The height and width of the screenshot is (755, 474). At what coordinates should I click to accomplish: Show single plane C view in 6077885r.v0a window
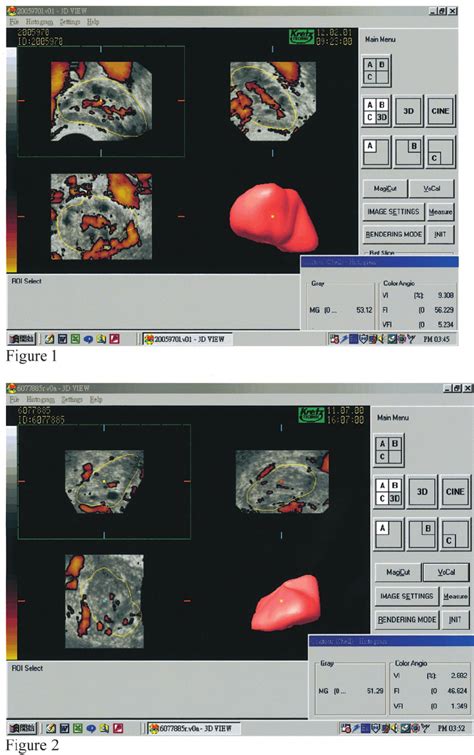(x=455, y=534)
